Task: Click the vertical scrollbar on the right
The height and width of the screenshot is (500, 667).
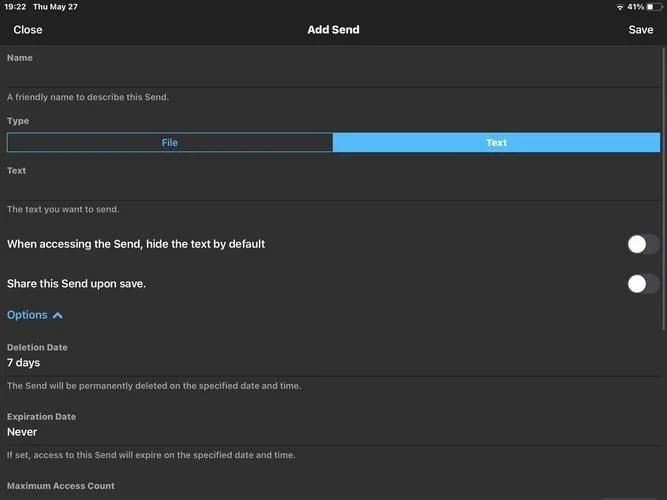Action: (664, 189)
